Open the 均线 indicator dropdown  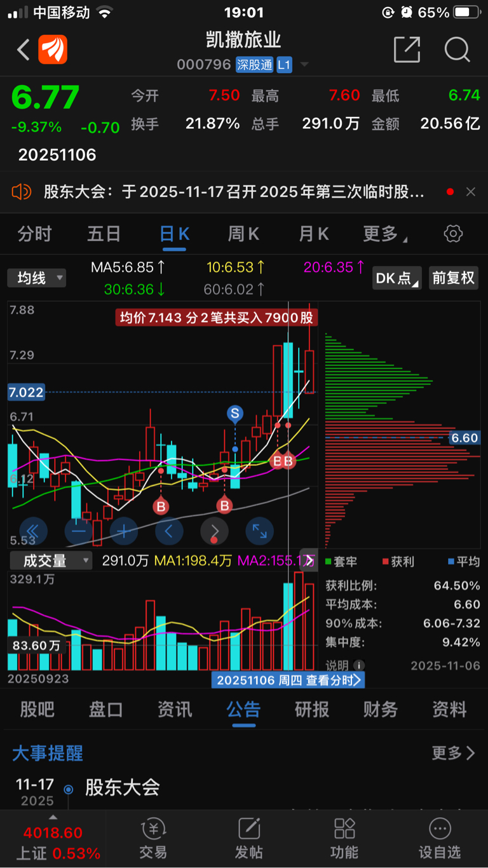(x=37, y=278)
